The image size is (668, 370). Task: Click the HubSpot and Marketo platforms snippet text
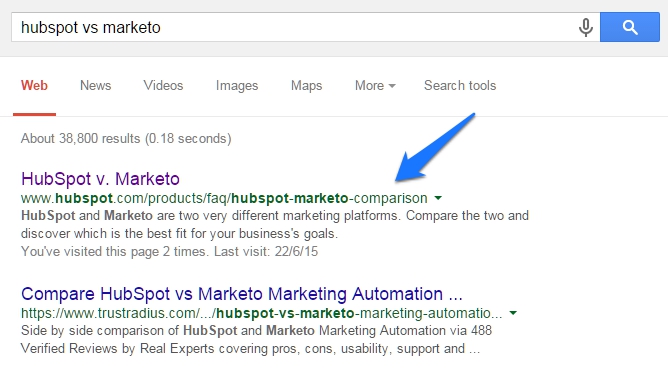275,224
